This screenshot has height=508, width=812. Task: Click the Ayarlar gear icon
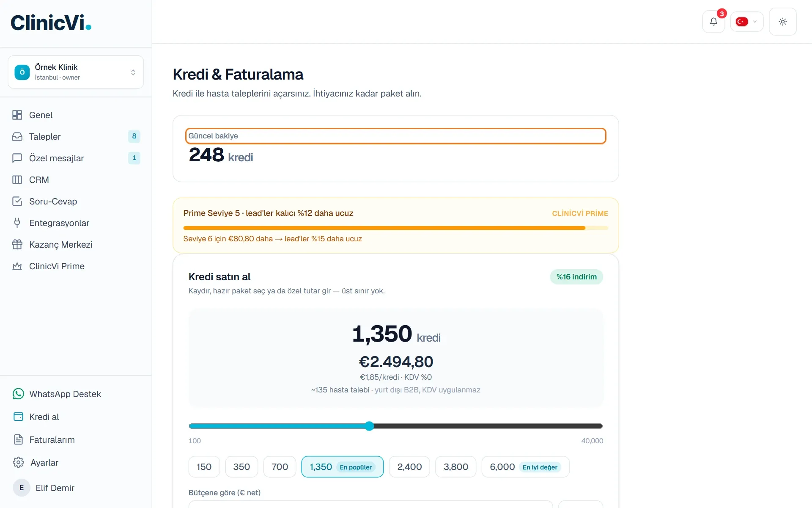tap(18, 463)
